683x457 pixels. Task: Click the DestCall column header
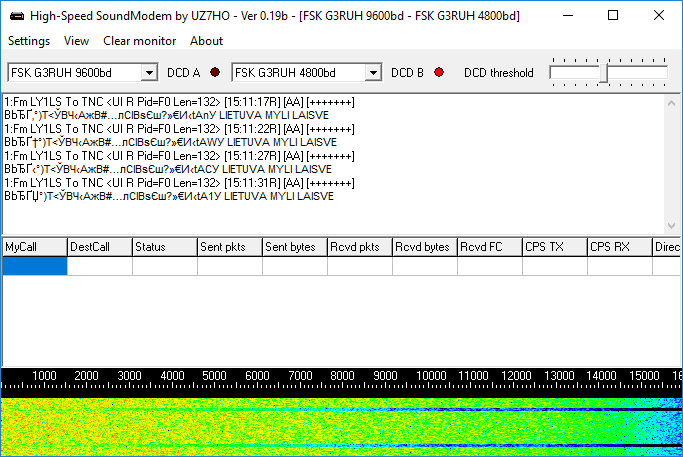click(99, 247)
